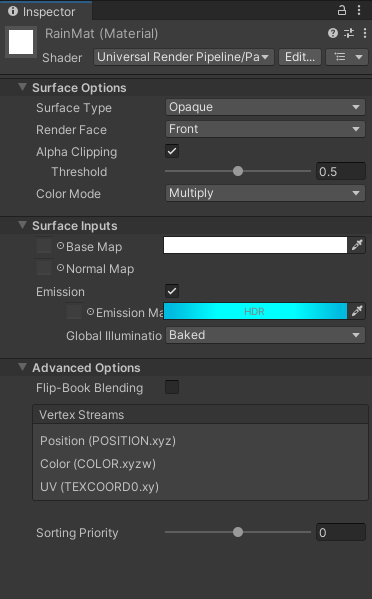Viewport: 372px width, 599px height.
Task: Click the Sorting Priority slider handle
Action: [238, 532]
